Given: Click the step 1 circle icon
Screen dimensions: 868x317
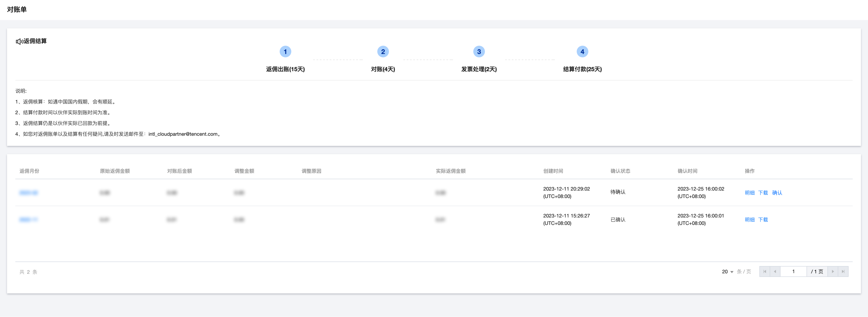Looking at the screenshot, I should [x=285, y=52].
